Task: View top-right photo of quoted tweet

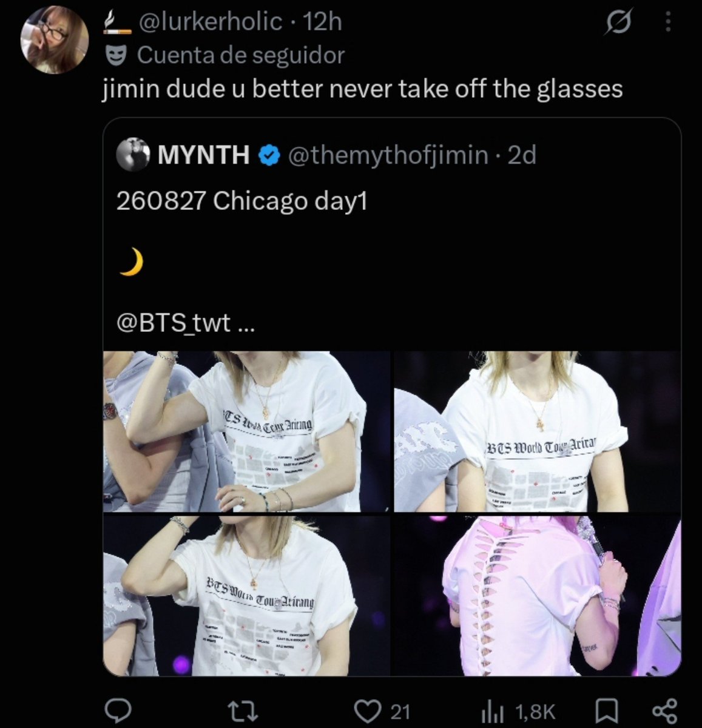Action: [538, 431]
